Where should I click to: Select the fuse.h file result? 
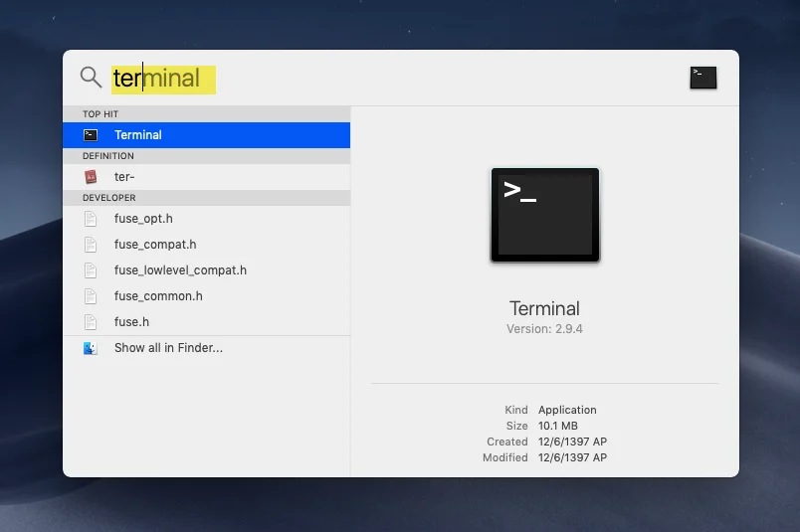[206, 322]
